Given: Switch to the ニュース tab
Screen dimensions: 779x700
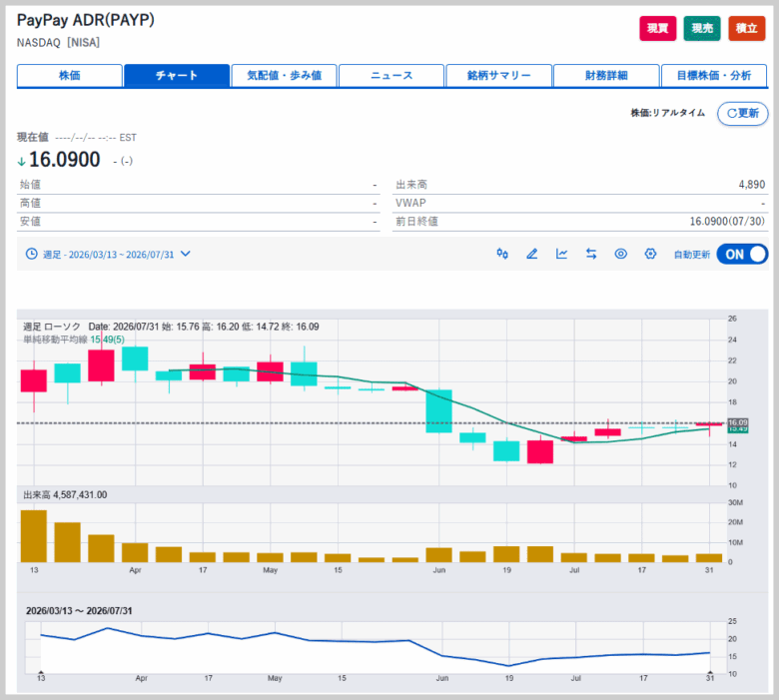Looking at the screenshot, I should tap(391, 76).
